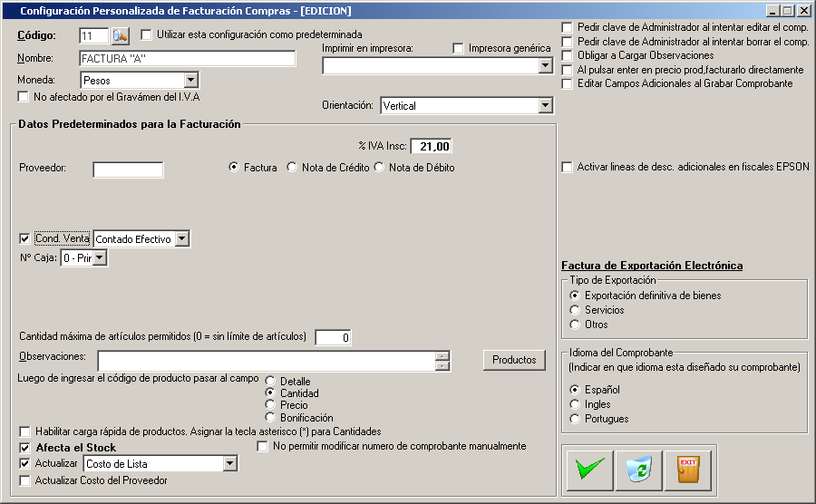Screen dimensions: 816x504
Task: Select 'Servicios' export type
Action: [x=575, y=310]
